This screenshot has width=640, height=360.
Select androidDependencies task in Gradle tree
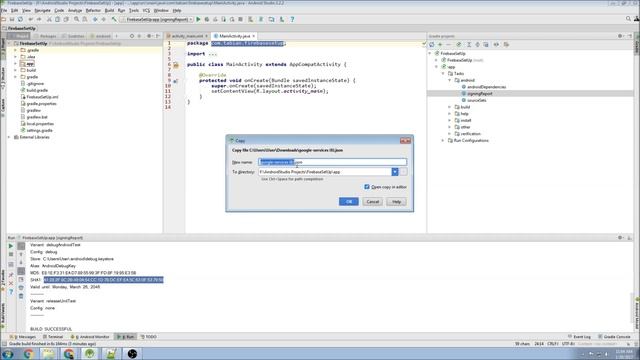(487, 87)
